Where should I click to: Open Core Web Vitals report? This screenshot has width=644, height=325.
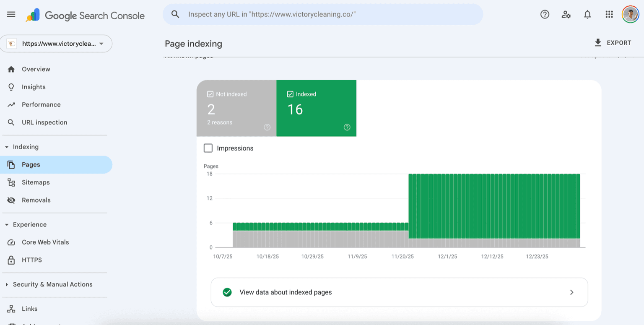point(45,242)
